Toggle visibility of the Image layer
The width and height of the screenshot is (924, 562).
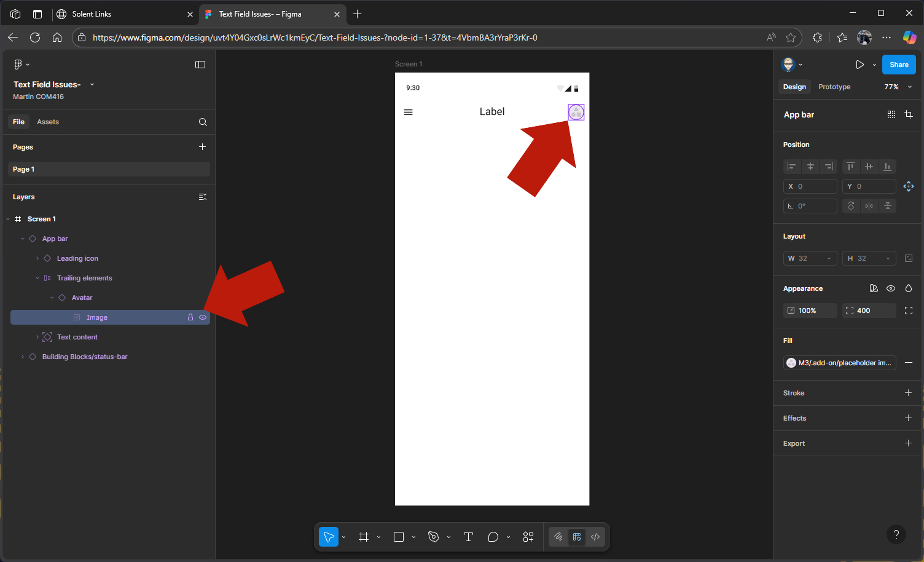tap(203, 317)
